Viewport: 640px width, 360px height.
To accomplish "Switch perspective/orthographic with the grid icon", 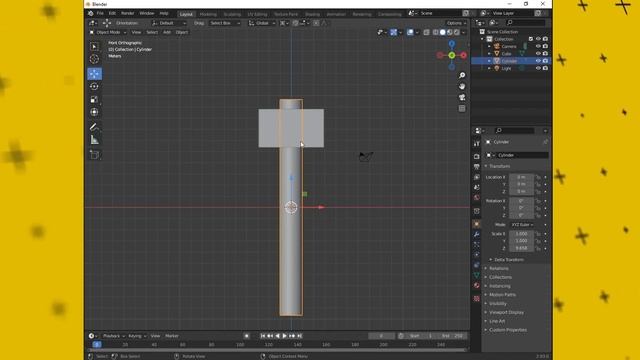I will pos(462,109).
